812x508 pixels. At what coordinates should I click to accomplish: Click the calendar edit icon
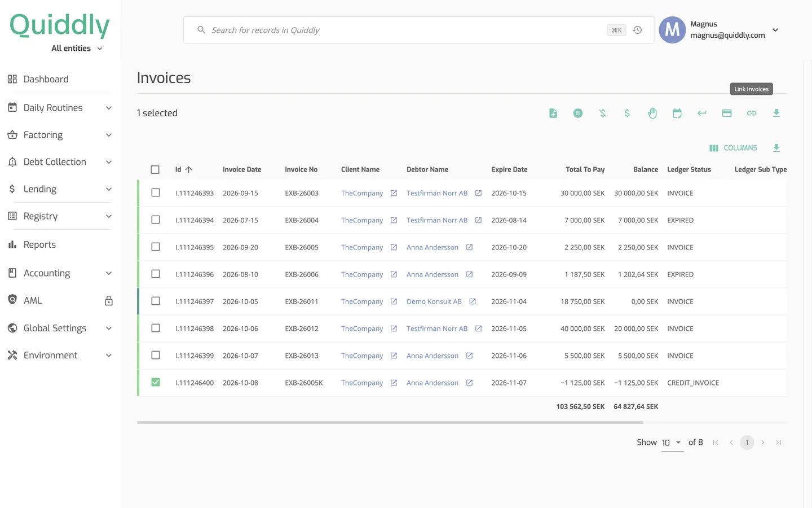point(677,113)
